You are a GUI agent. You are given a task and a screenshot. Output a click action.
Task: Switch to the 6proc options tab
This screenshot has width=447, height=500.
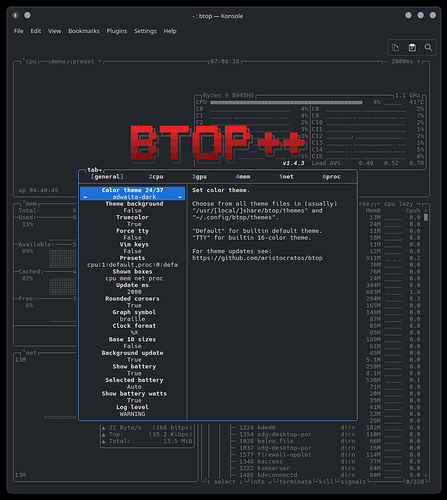tap(331, 177)
